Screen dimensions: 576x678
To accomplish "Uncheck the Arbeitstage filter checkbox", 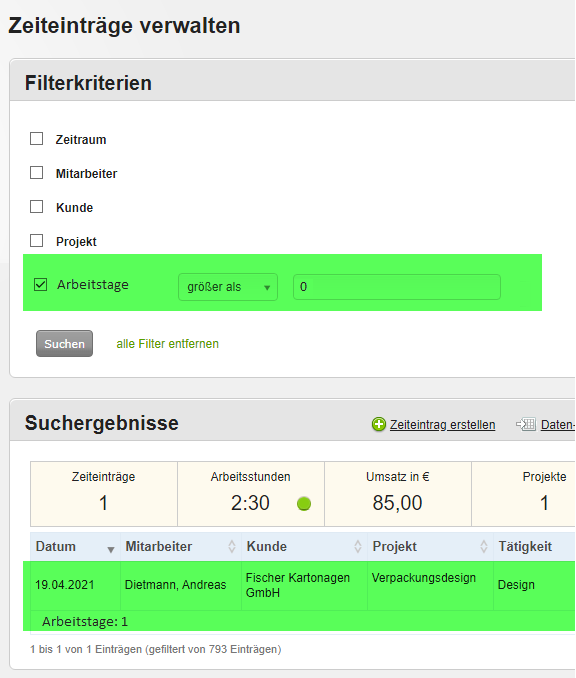I will (40, 285).
